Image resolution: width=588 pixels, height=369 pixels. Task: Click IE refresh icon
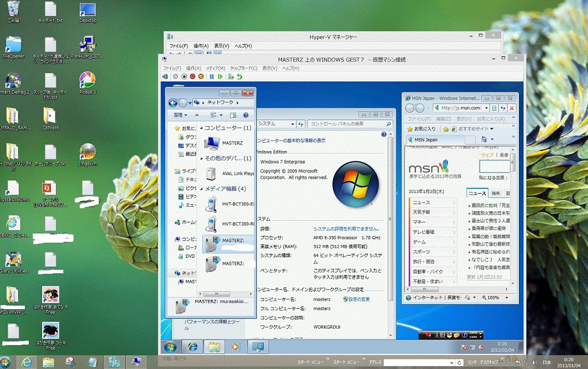(503, 108)
